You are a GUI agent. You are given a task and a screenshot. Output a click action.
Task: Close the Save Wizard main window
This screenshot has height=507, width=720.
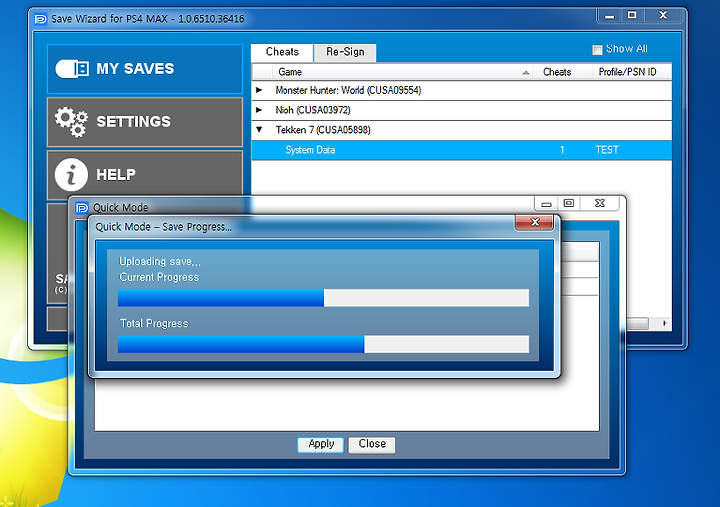[663, 16]
